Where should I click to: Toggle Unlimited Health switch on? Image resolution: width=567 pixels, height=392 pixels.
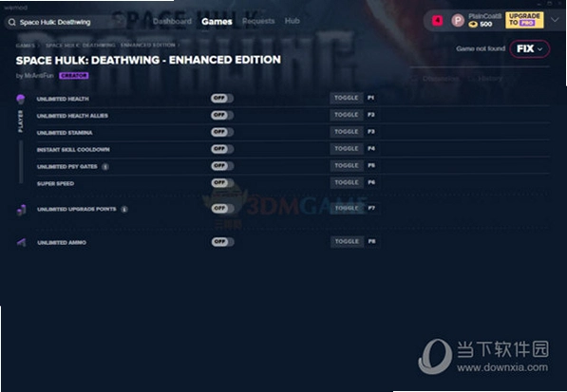pyautogui.click(x=222, y=99)
